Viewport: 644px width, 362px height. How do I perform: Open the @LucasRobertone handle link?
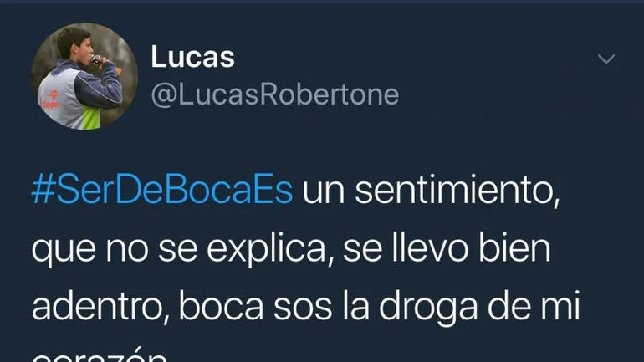tap(275, 95)
